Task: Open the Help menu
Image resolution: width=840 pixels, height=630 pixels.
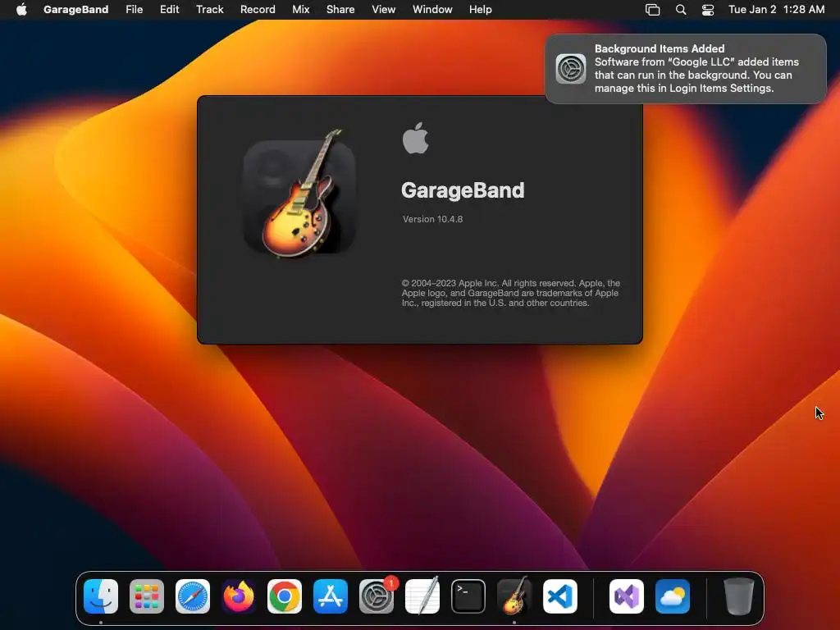Action: tap(480, 10)
